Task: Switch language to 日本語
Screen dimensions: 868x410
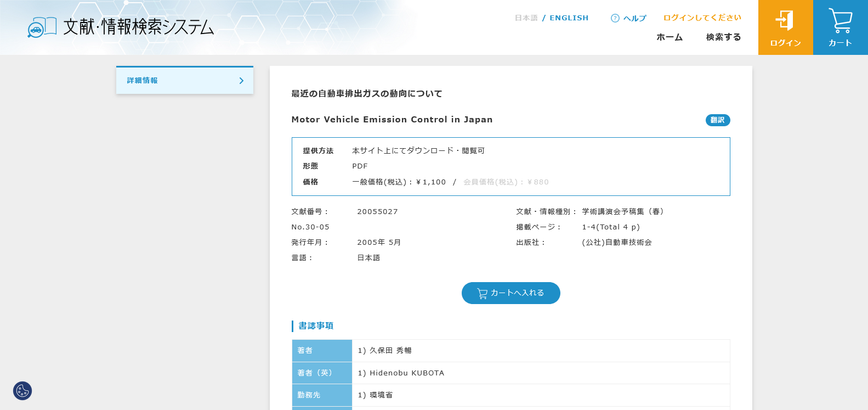Action: tap(526, 18)
